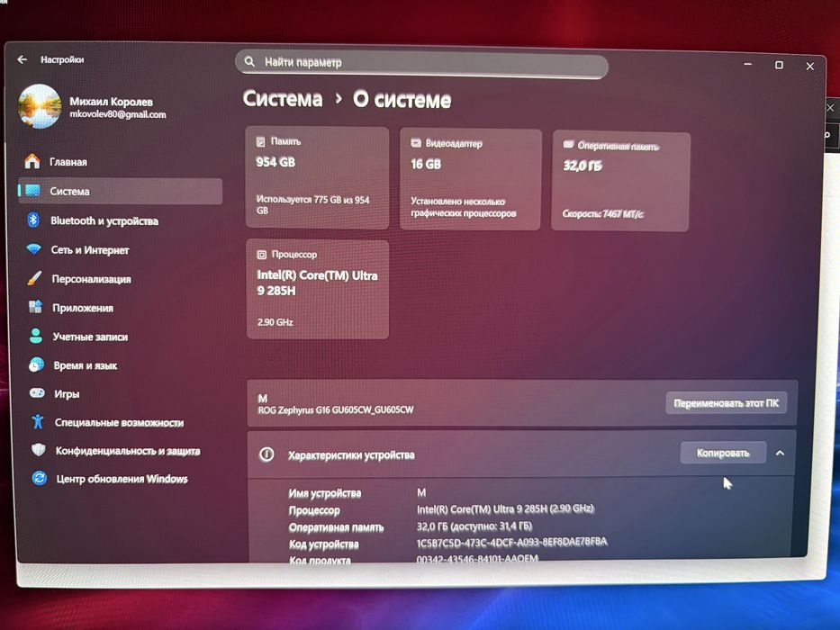Screen dimensions: 840x630
Task: Click the Система breadcrumb link
Action: pyautogui.click(x=283, y=99)
